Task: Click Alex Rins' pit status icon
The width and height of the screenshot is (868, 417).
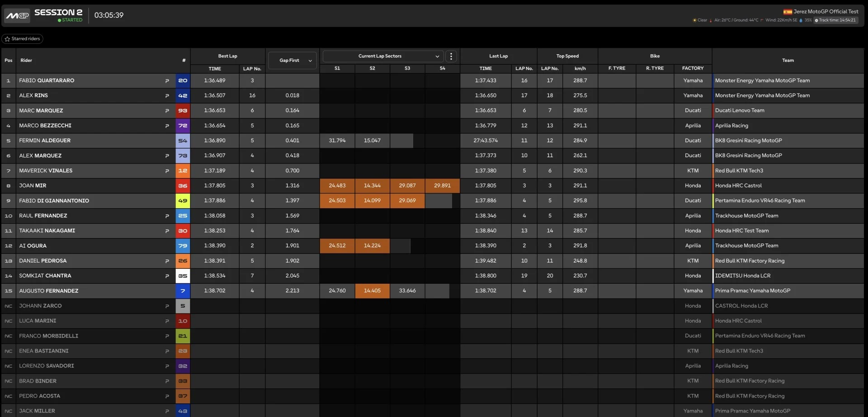Action: [167, 96]
